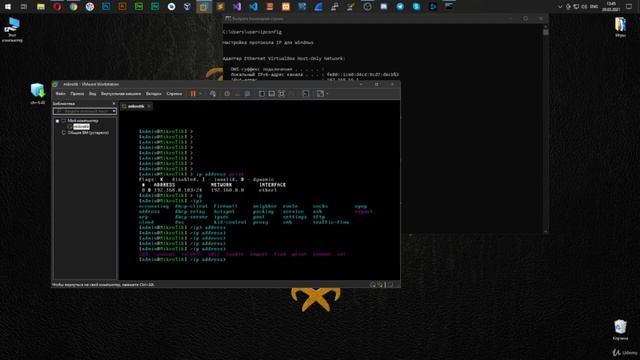Open Skype from the taskbar
Image resolution: width=640 pixels, height=360 pixels.
(416, 7)
